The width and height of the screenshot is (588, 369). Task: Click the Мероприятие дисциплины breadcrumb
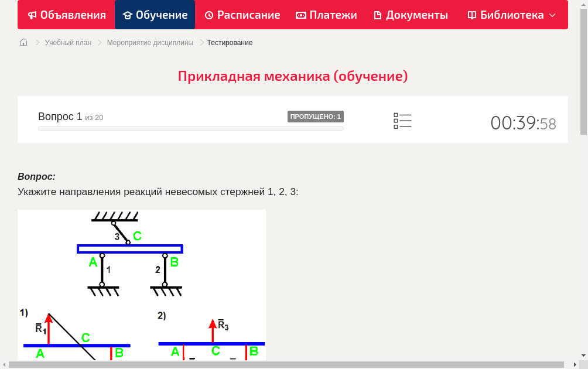point(149,42)
